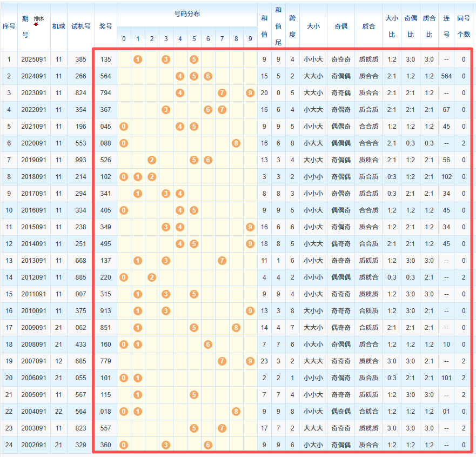Click the 号码分布 column group header

(x=187, y=14)
